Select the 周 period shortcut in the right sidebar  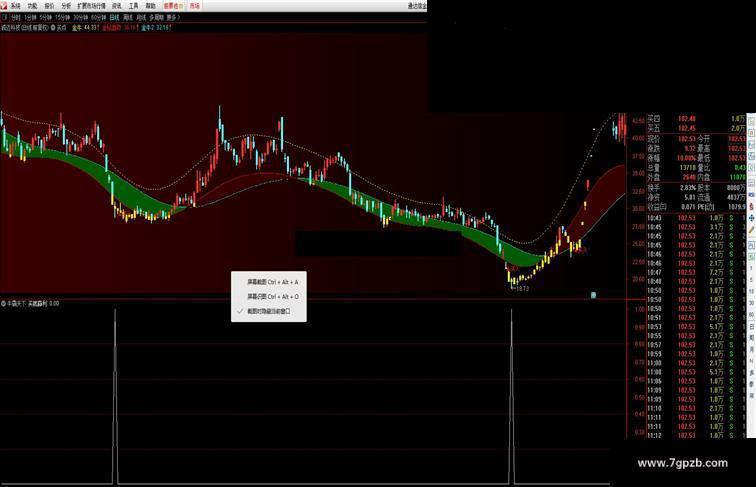pos(751,338)
